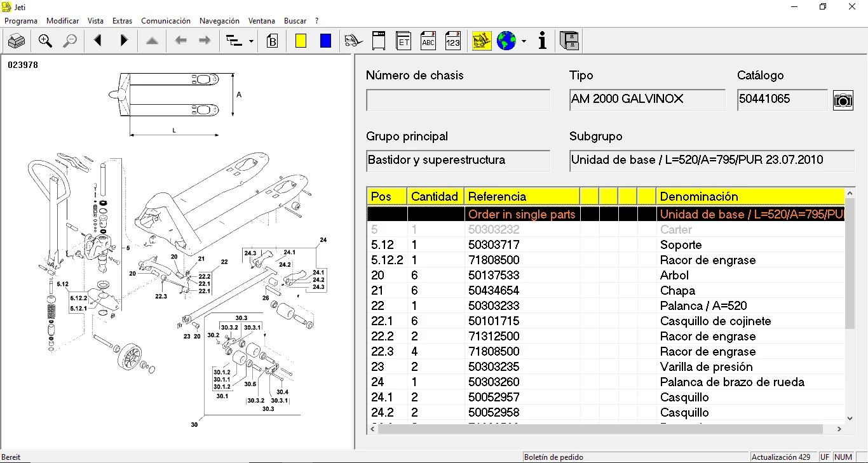
Task: Click the printer icon in toolbar
Action: [x=17, y=41]
